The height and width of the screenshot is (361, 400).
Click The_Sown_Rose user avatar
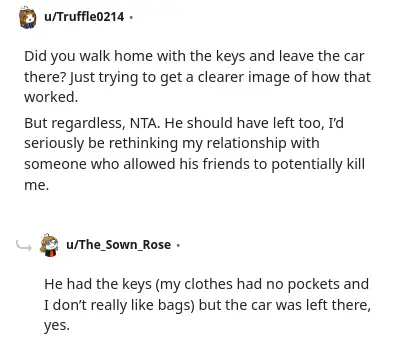[x=49, y=245]
